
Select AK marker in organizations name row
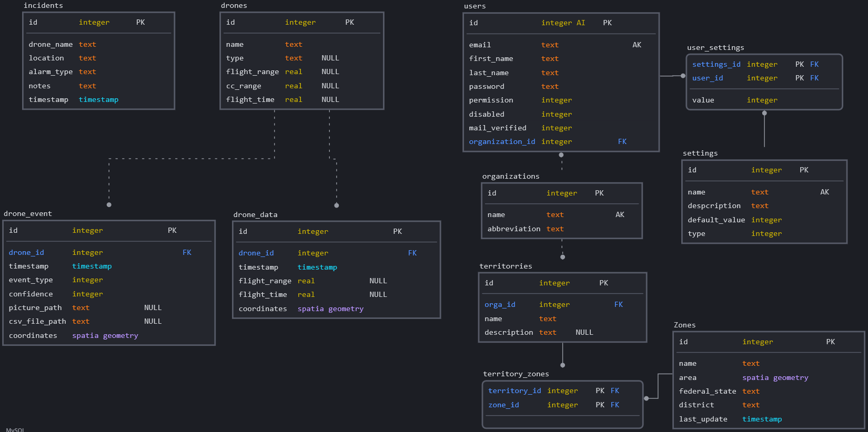click(620, 215)
